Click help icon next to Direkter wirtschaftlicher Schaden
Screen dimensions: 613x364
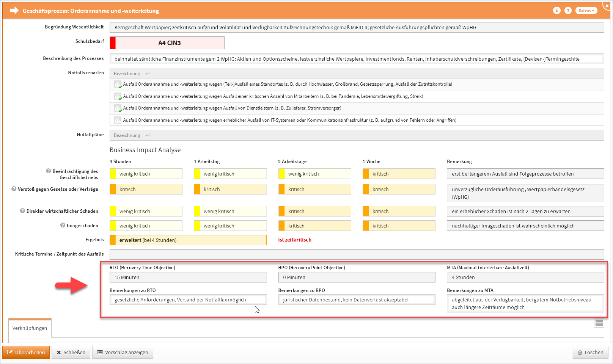coord(22,211)
